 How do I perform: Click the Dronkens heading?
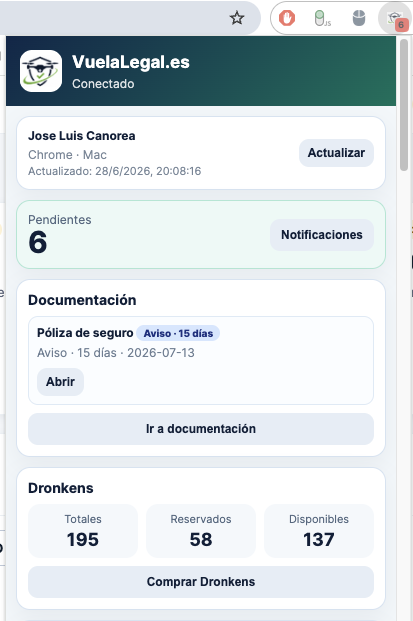[61, 488]
